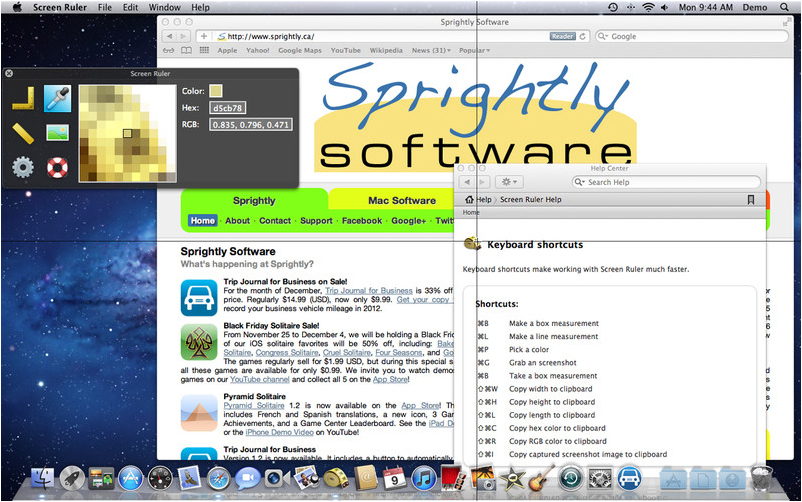Open the Wikipedia bookmark

click(x=386, y=50)
